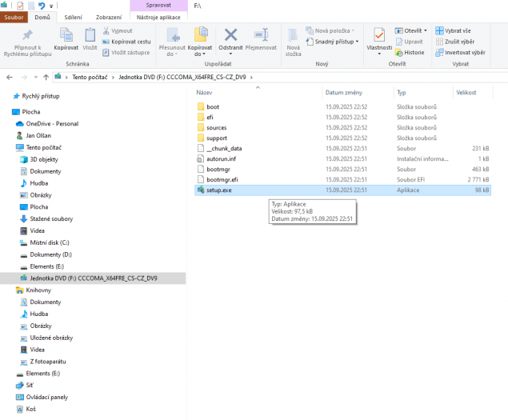Click the Vyjmout scissors button
508x420 pixels.
[118, 30]
